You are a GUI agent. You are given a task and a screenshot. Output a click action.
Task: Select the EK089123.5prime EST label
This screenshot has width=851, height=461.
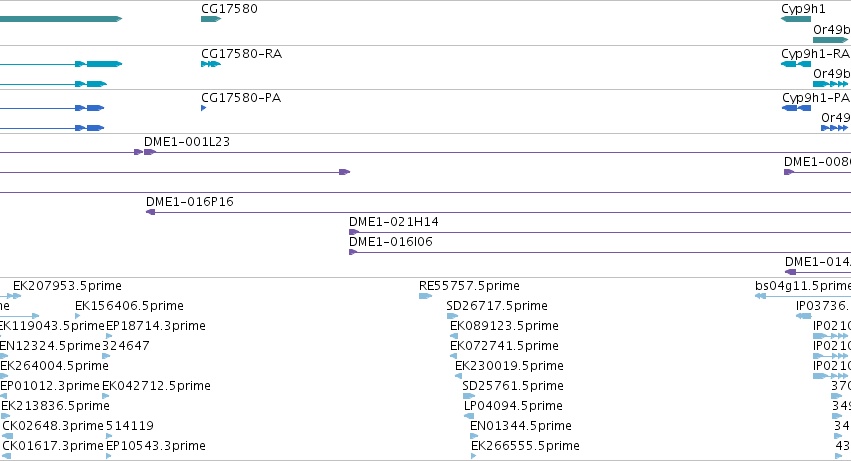(504, 326)
